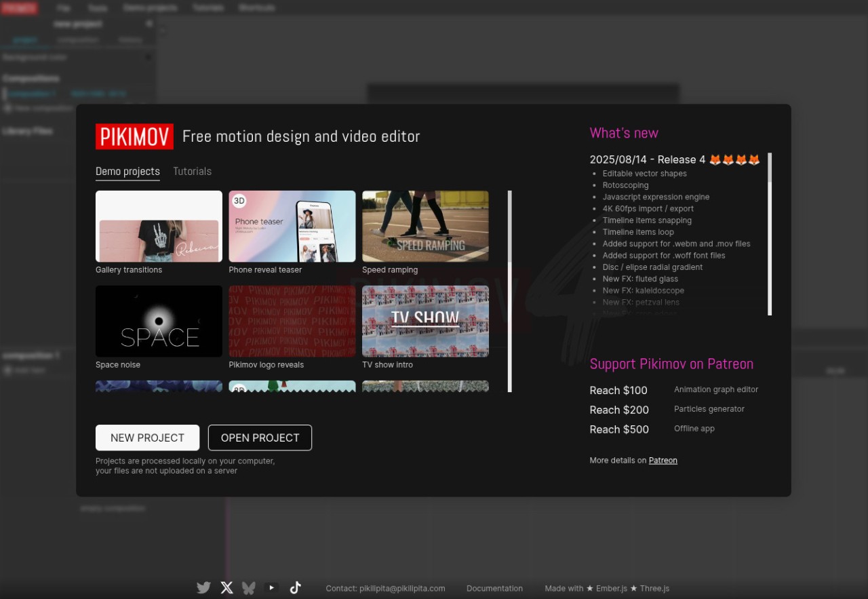Screen dimensions: 868x599
Task: Click the OPEN PROJECT button
Action: 260,438
